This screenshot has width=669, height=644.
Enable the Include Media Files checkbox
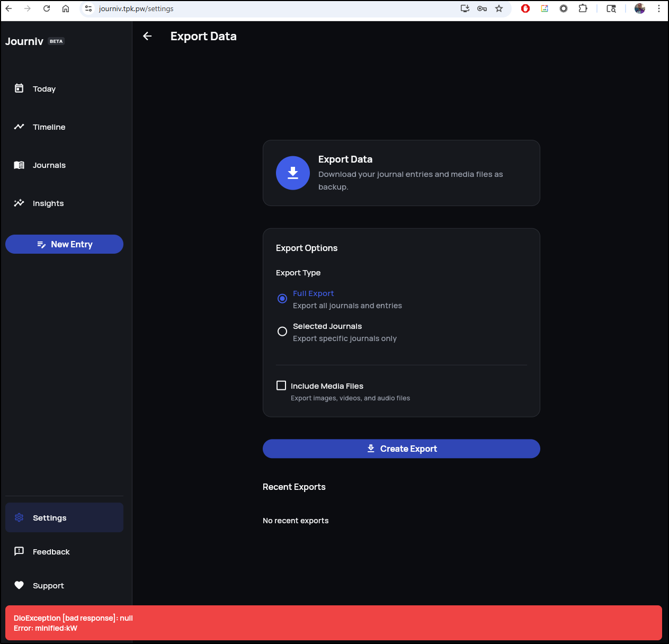(x=281, y=386)
